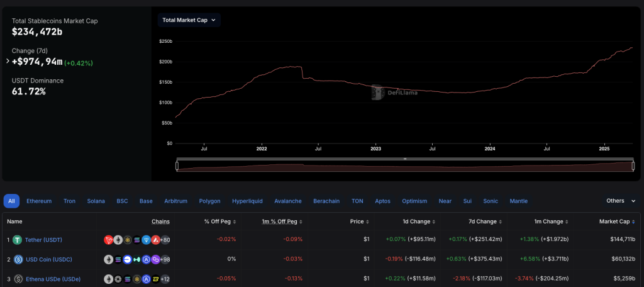Click the Name column header
The height and width of the screenshot is (287, 644).
click(x=15, y=222)
